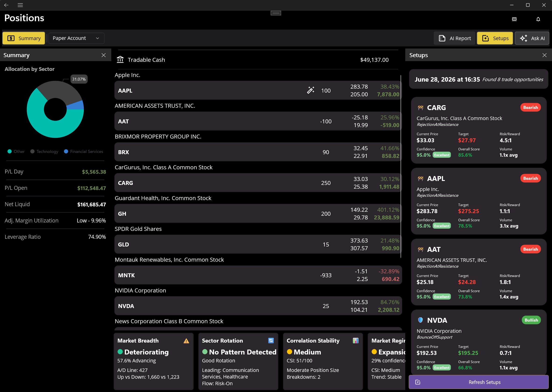Click the Bullish badge on NVDA setup

[x=531, y=320]
